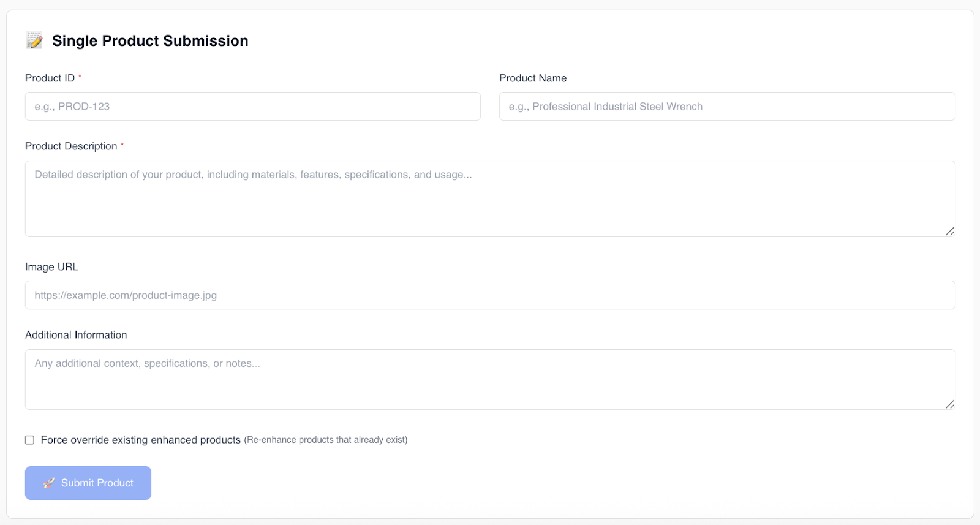Click the Additional Information text area
Screen dimensions: 980x525
[x=489, y=379]
